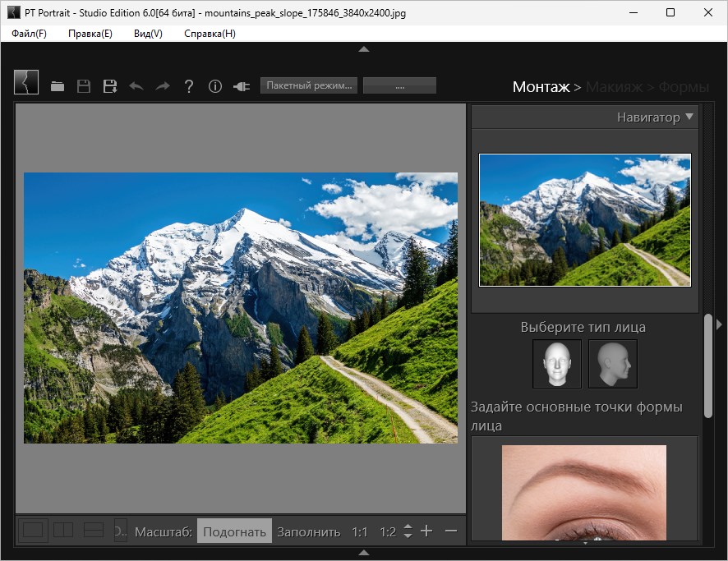Click the open folder icon in toolbar

pyautogui.click(x=58, y=86)
